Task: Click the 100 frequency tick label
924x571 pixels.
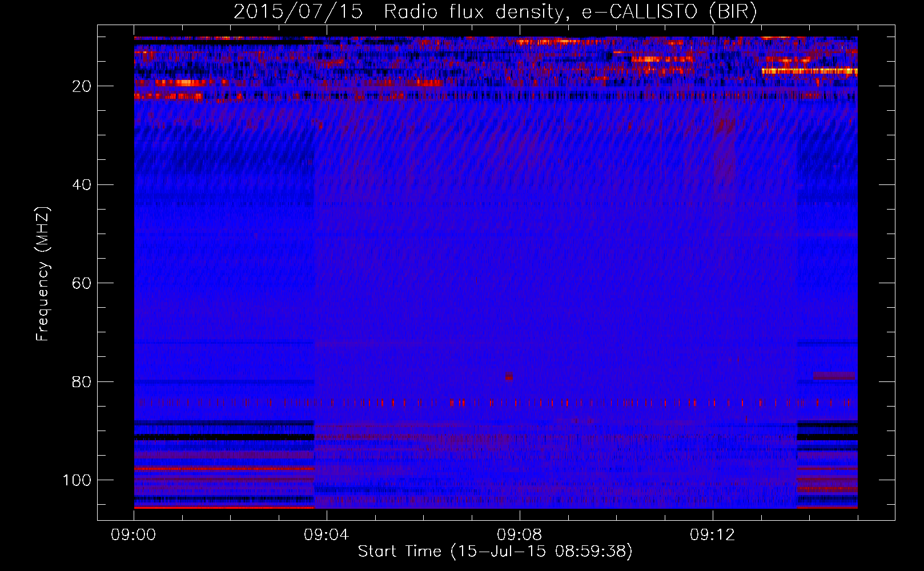Action: coord(77,480)
